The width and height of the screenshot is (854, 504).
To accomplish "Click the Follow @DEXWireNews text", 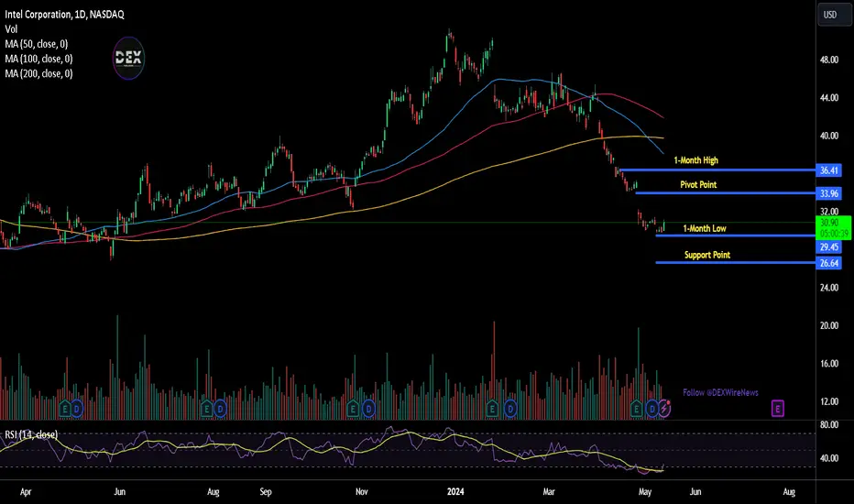I will point(720,392).
